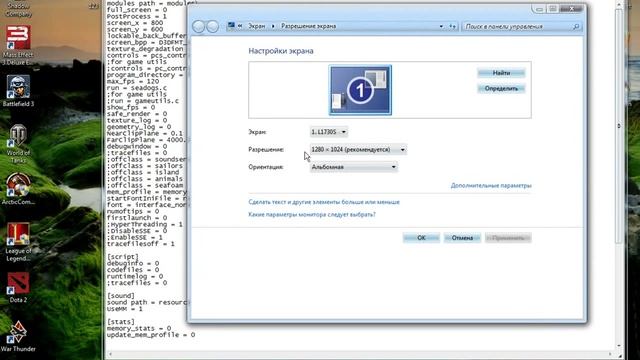Click the control panel address bar icon
The image size is (640, 360).
tap(231, 26)
